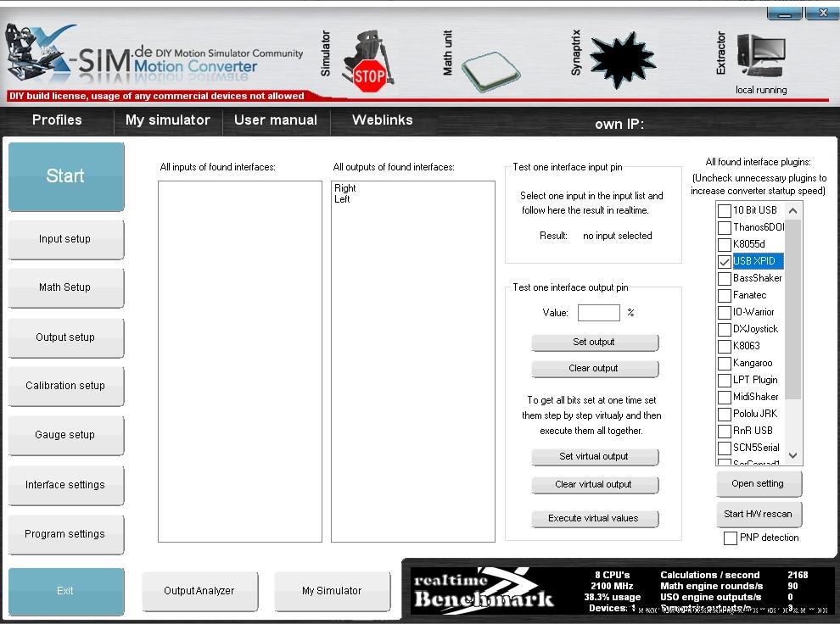Click Set virtual output button
The width and height of the screenshot is (840, 624).
click(595, 457)
